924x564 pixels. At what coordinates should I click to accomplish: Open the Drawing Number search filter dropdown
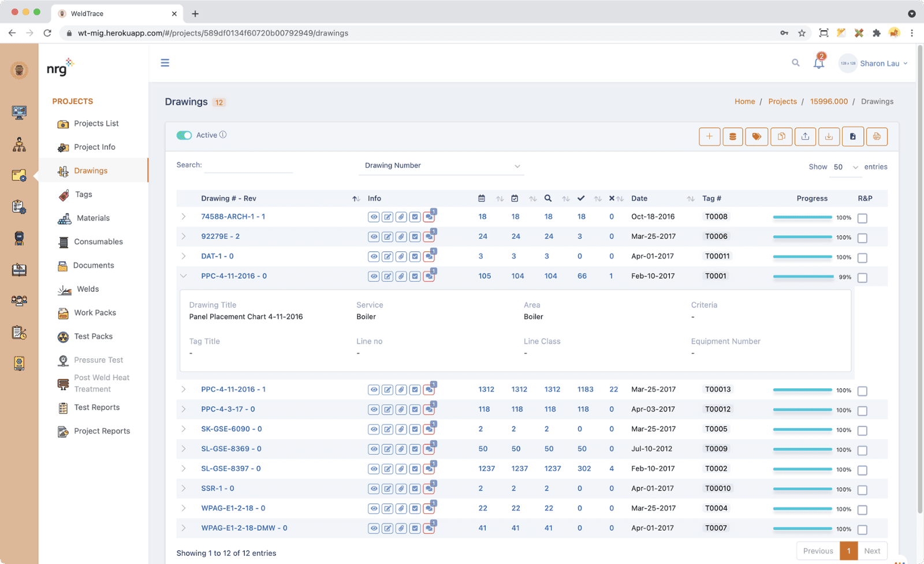[442, 166]
